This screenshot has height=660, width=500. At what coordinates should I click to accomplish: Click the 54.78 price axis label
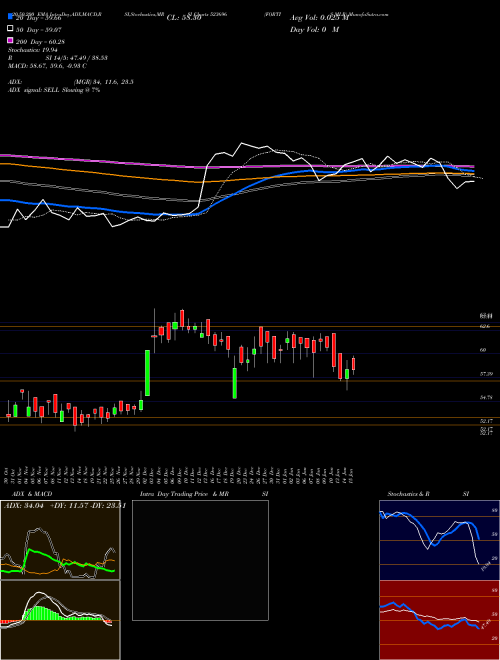tap(486, 397)
